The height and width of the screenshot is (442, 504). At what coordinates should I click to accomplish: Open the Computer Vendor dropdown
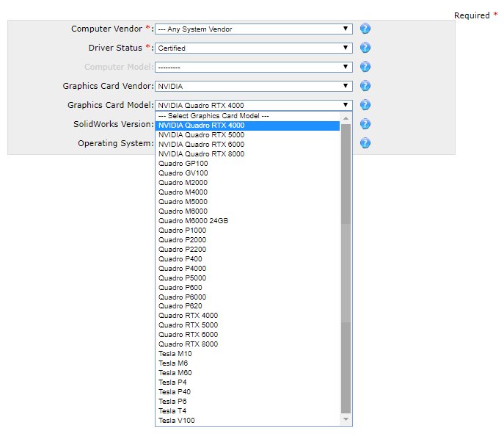pos(253,29)
